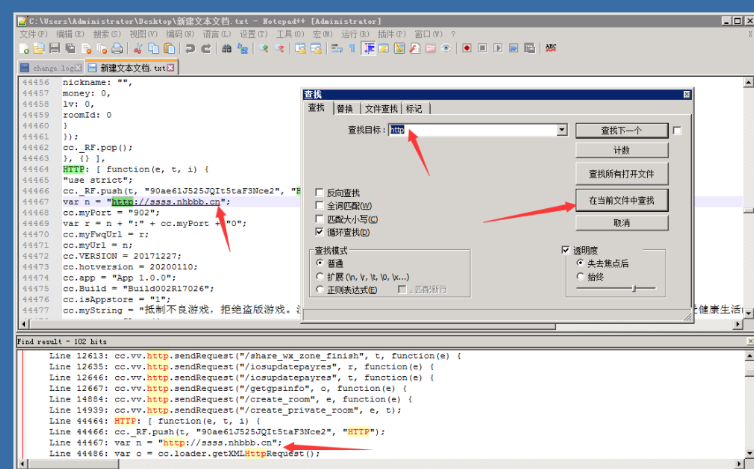Switch to the 替换 tab
Image resolution: width=754 pixels, height=469 pixels.
click(x=344, y=109)
